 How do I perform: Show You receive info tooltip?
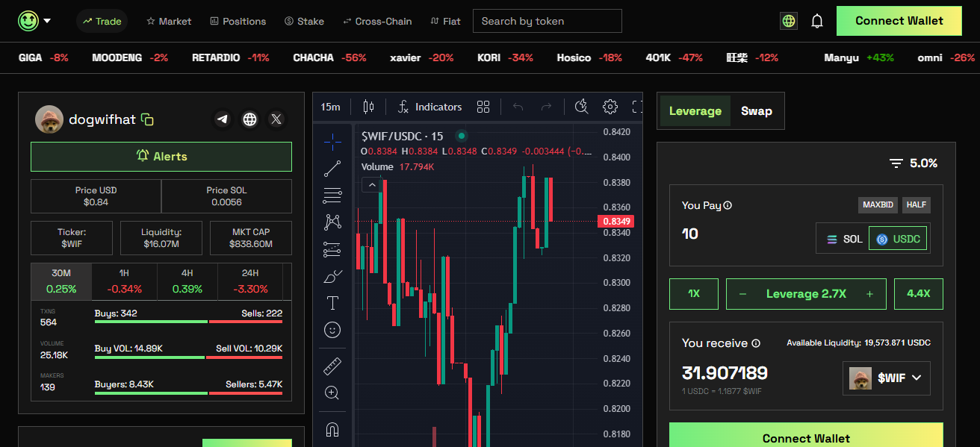756,343
